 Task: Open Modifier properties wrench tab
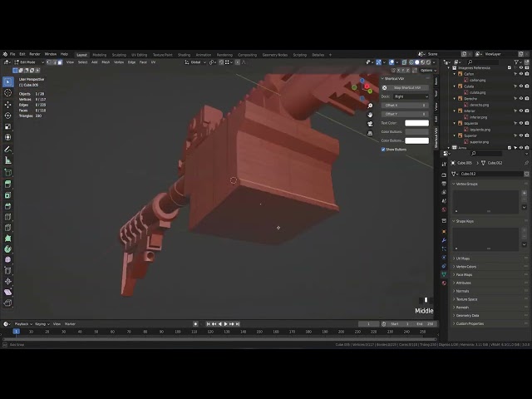444,240
